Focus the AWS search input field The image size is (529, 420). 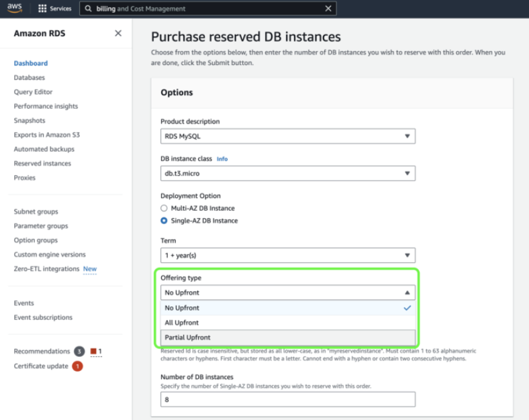click(208, 9)
